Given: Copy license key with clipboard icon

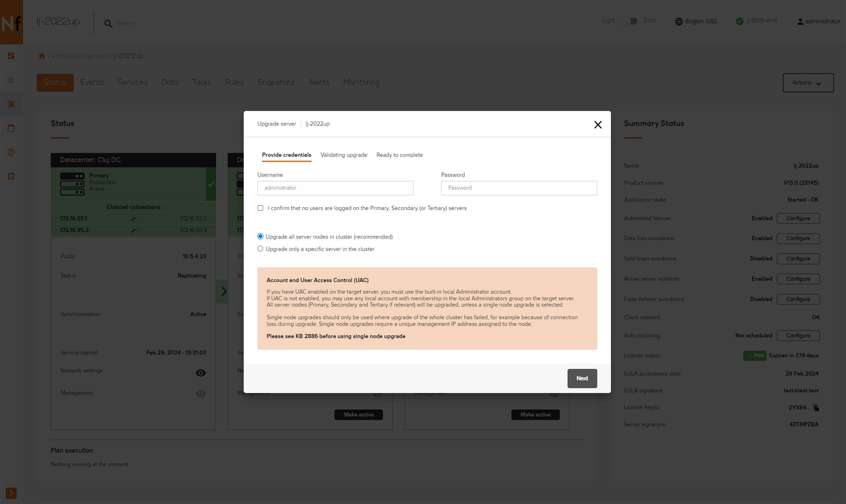Looking at the screenshot, I should (x=816, y=408).
